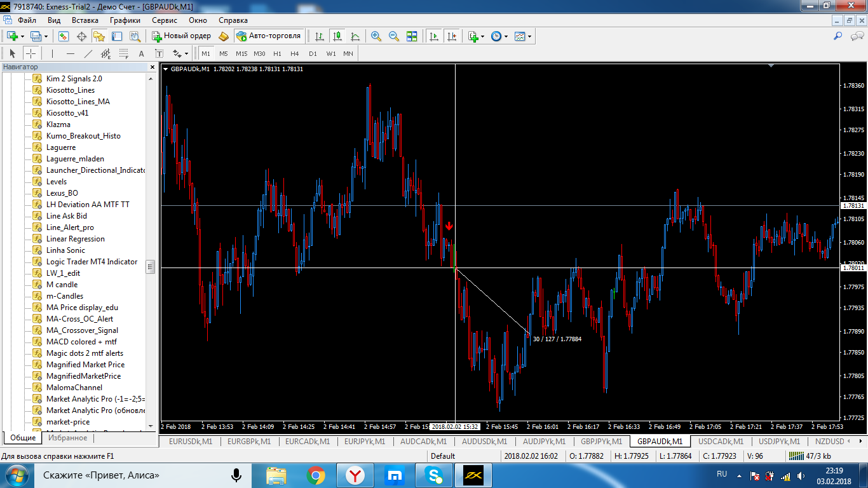Select the M1 timeframe
868x488 pixels.
point(206,53)
